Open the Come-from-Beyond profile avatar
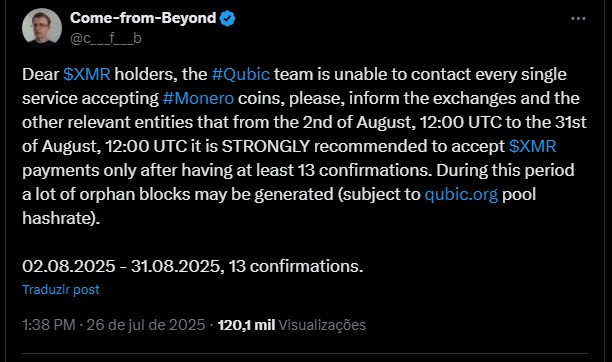612x362 pixels. (42, 28)
